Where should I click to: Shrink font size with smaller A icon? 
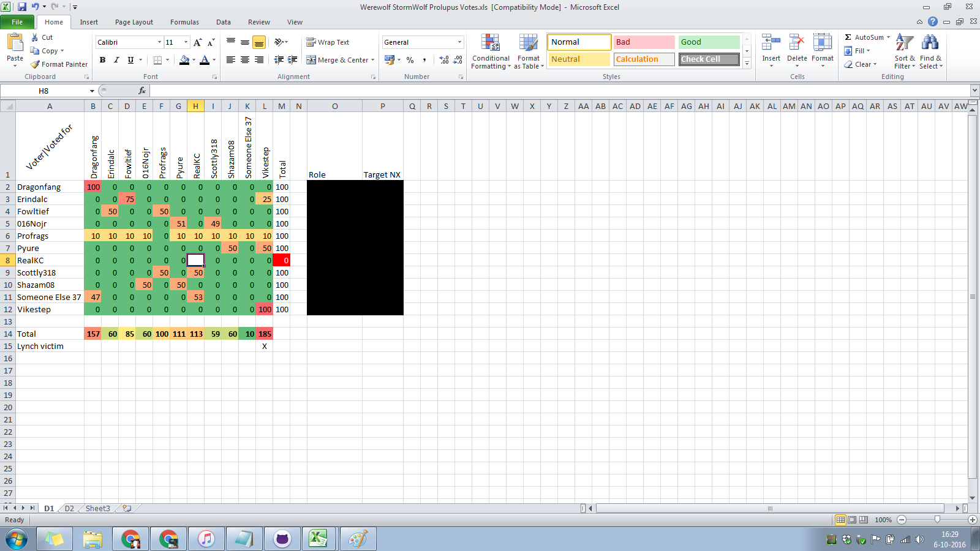click(211, 42)
